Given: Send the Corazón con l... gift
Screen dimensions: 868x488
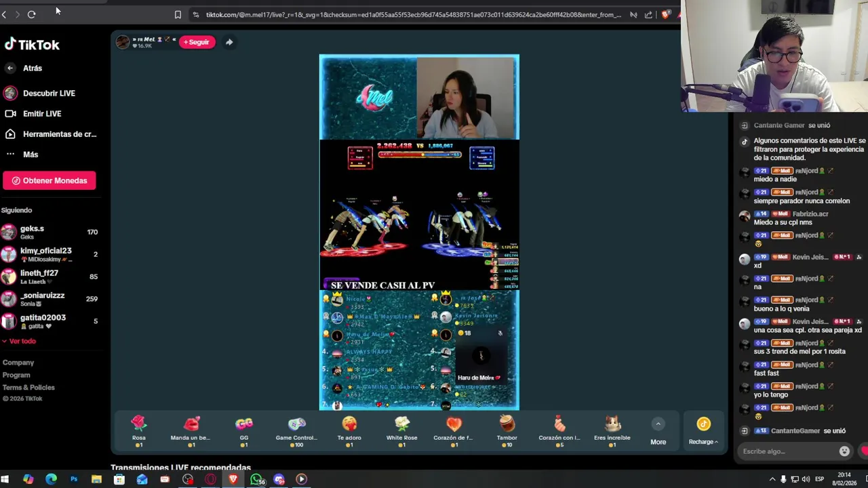Looking at the screenshot, I should [559, 430].
